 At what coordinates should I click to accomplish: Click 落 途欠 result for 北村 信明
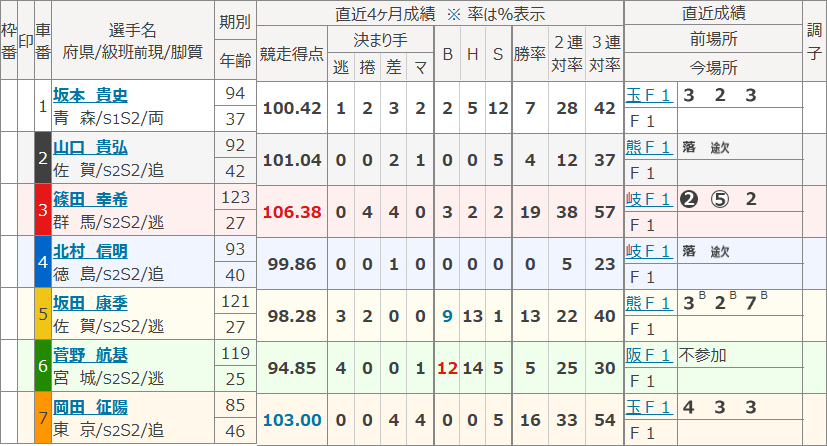[706, 251]
